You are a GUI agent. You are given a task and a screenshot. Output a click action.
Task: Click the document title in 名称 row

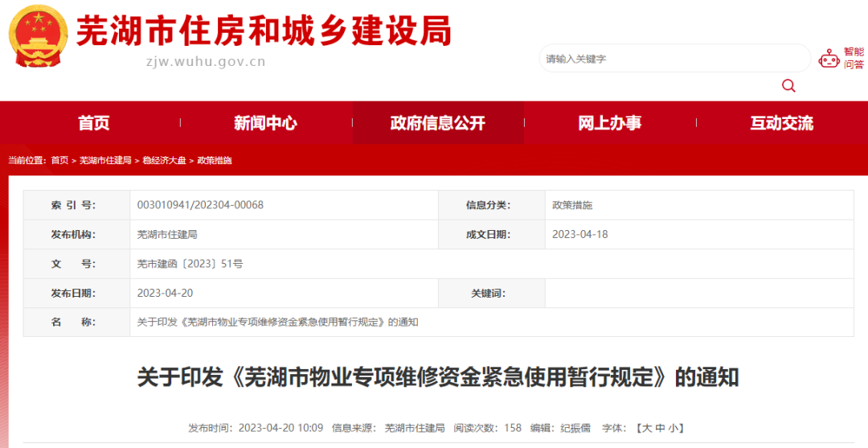click(277, 322)
